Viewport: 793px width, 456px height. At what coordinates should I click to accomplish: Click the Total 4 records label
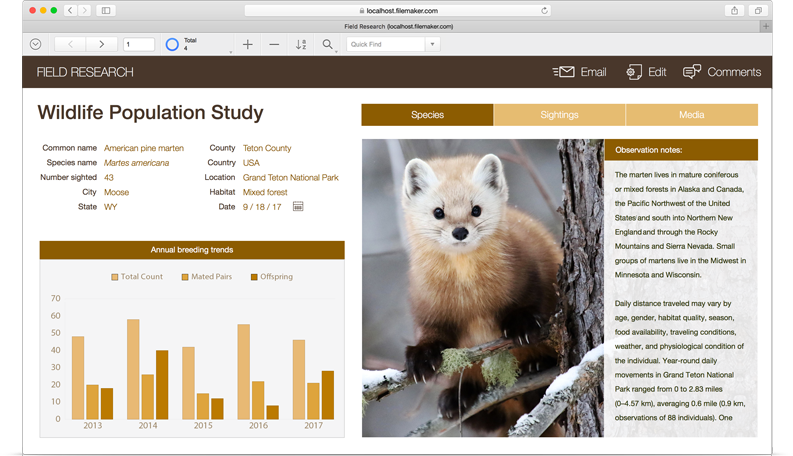(190, 44)
